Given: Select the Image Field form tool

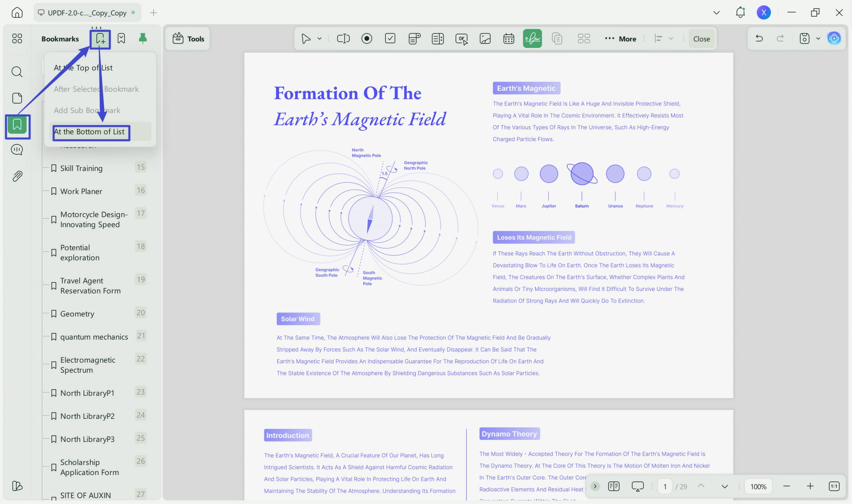Looking at the screenshot, I should tap(485, 39).
